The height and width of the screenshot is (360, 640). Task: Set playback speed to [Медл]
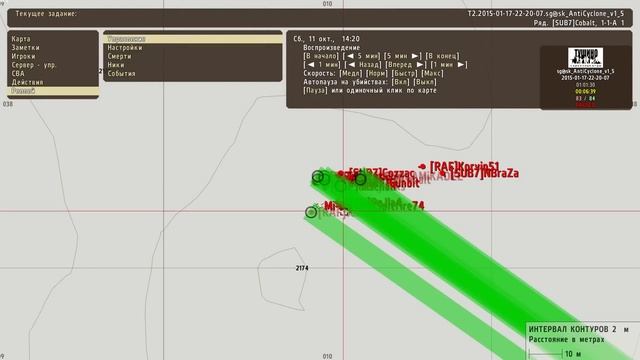tap(351, 73)
